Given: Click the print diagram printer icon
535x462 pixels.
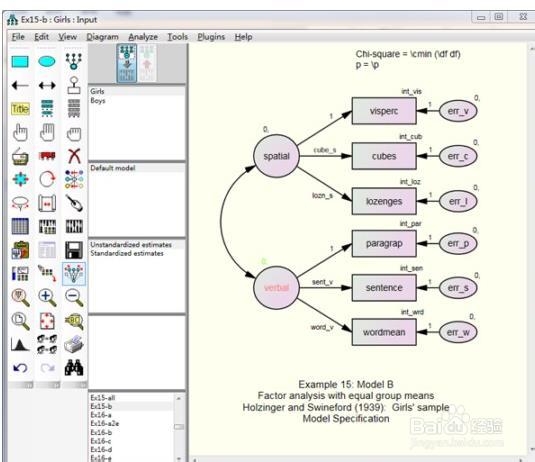Looking at the screenshot, I should click(74, 344).
